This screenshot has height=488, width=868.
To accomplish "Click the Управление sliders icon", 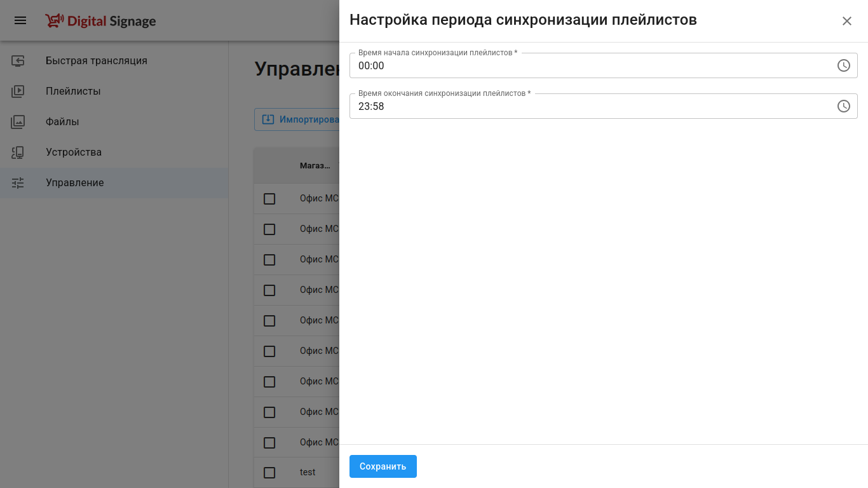I will point(18,183).
